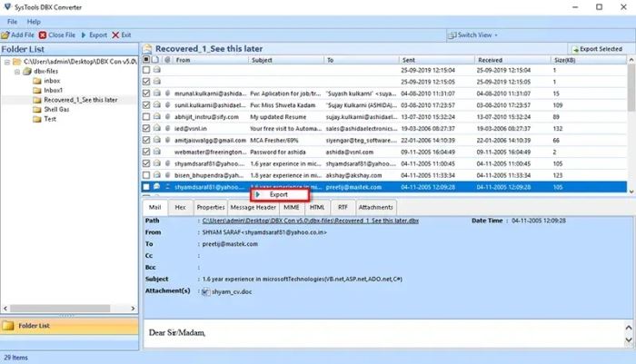Click the Test folder icon
The image size is (636, 364).
(x=37, y=119)
